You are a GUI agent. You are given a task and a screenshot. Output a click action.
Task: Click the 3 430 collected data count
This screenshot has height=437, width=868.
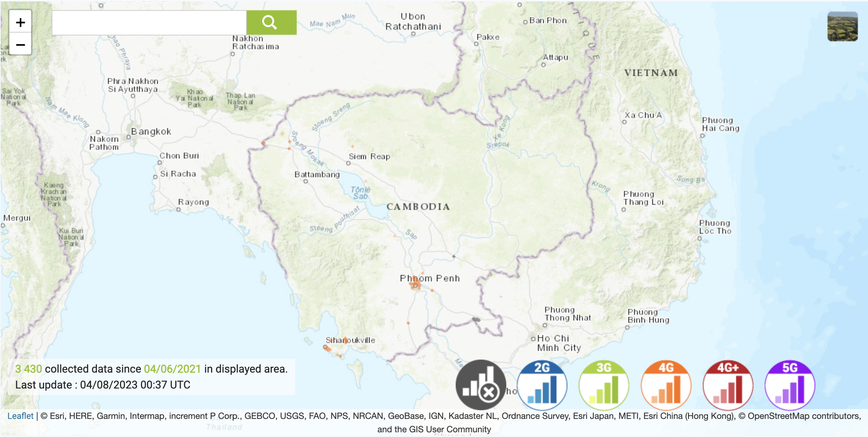29,369
